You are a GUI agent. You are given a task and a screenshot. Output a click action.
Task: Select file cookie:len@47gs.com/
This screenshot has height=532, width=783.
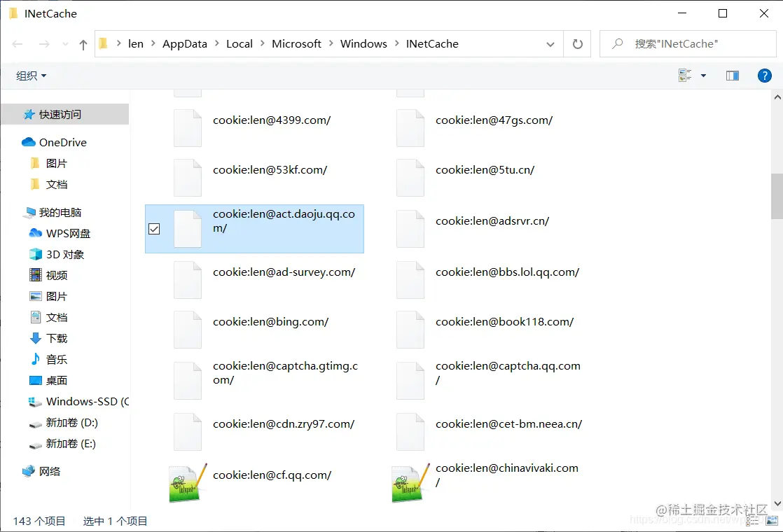click(x=476, y=127)
